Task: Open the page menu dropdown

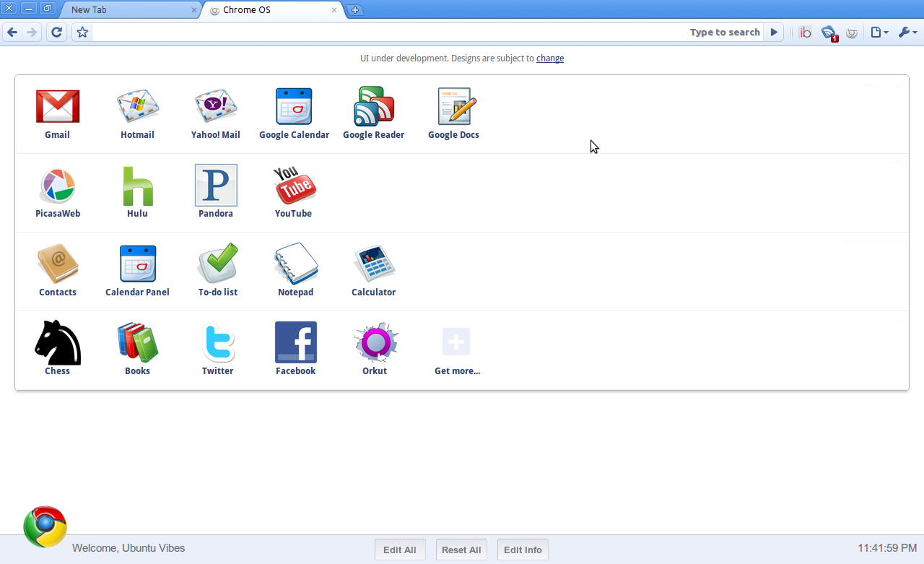Action: click(879, 32)
